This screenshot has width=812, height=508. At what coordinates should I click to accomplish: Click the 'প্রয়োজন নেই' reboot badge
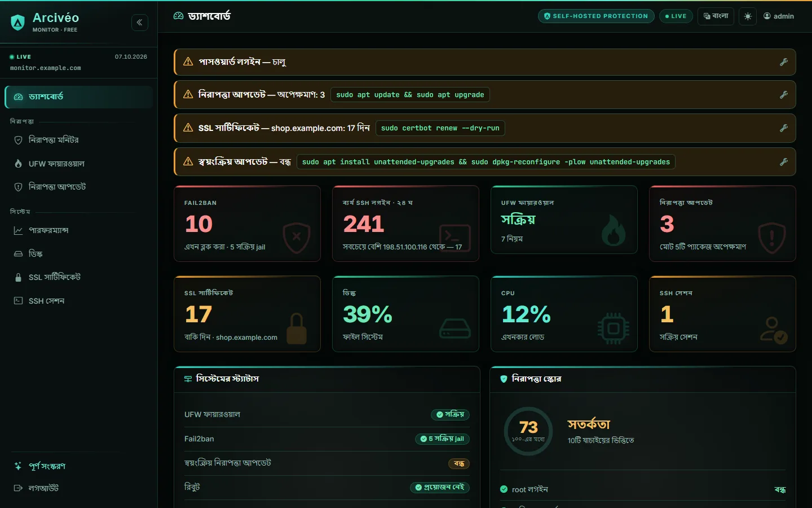(440, 488)
